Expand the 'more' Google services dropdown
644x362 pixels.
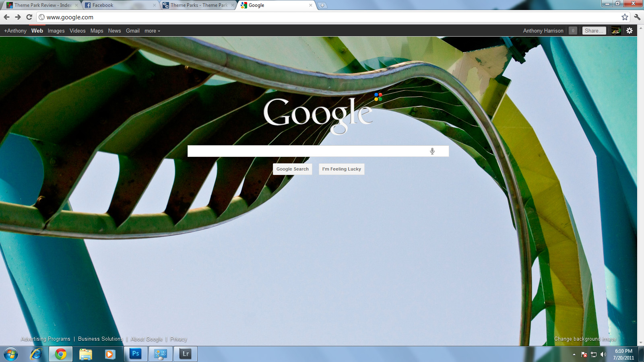pyautogui.click(x=152, y=31)
